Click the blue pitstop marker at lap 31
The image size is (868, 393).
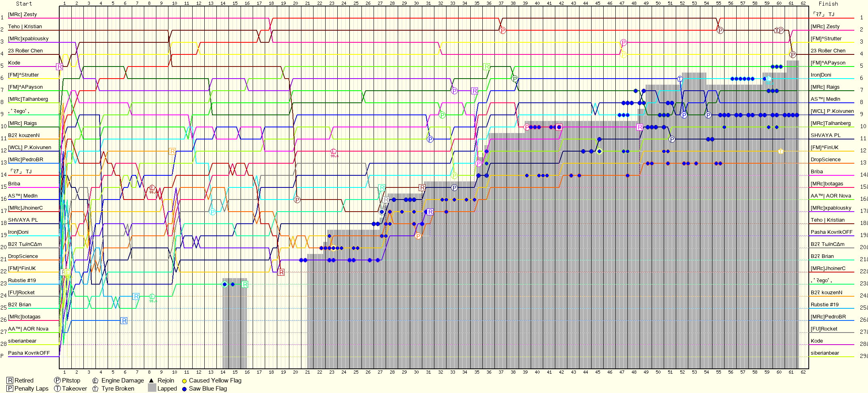430,139
